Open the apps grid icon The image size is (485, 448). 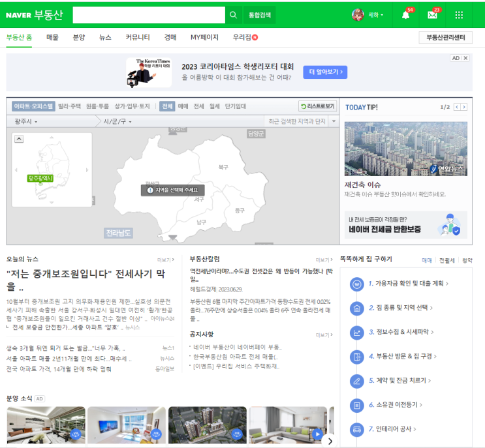click(x=459, y=15)
